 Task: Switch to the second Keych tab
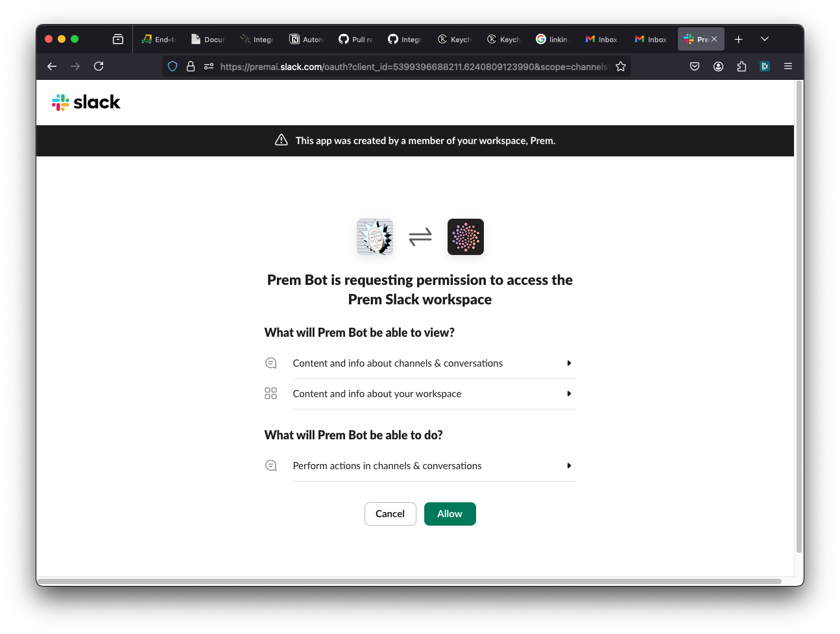click(x=505, y=39)
